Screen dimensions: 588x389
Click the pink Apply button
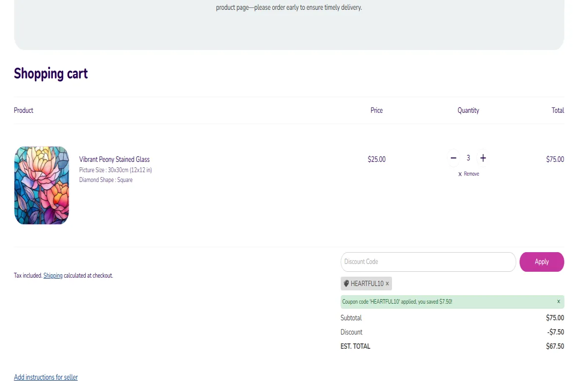(x=541, y=262)
